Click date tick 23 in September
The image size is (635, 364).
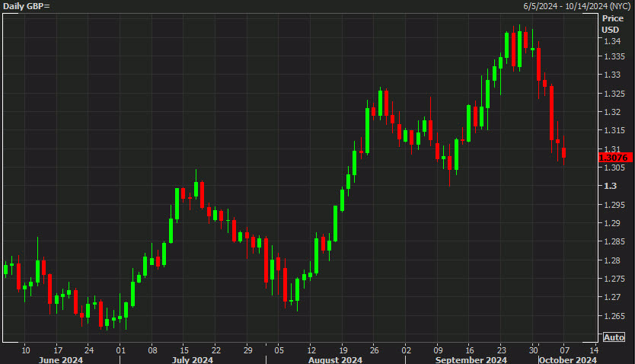[501, 350]
